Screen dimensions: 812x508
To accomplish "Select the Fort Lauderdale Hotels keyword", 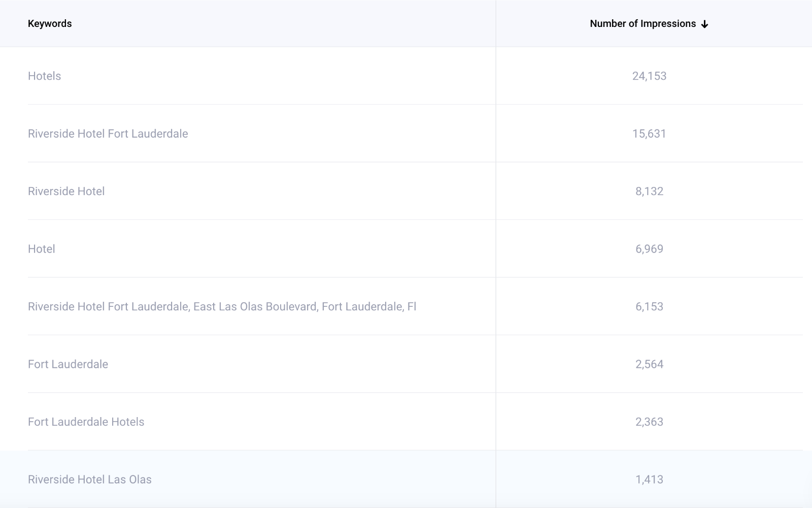I will coord(86,422).
